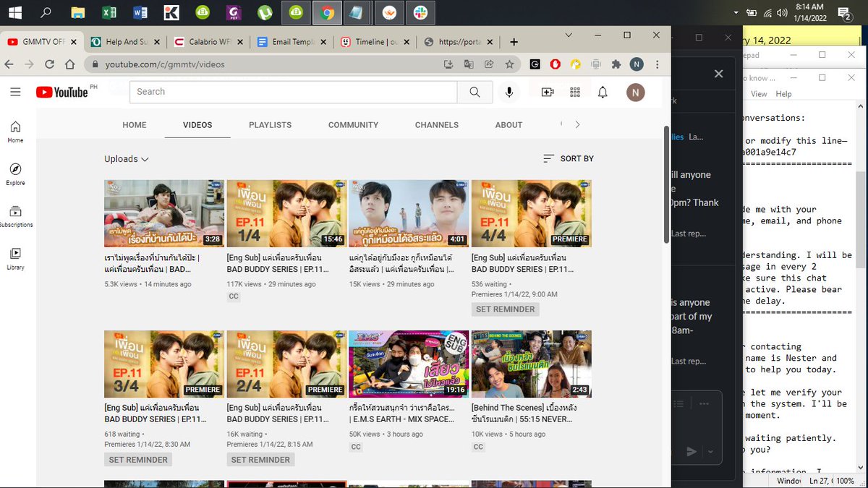Open the CHANNELS tab
Image resolution: width=868 pixels, height=488 pixels.
[437, 125]
